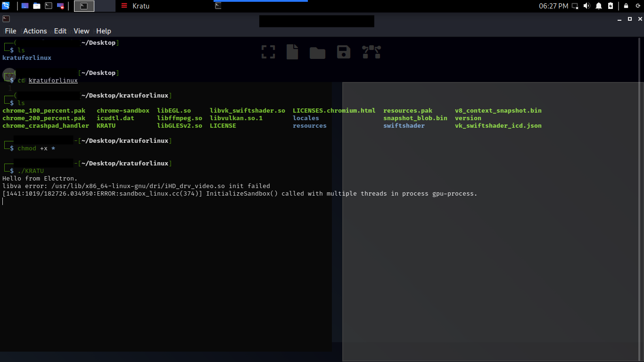This screenshot has height=362, width=644.
Task: Click v8_context_snapshot.bin file name
Action: (498, 111)
